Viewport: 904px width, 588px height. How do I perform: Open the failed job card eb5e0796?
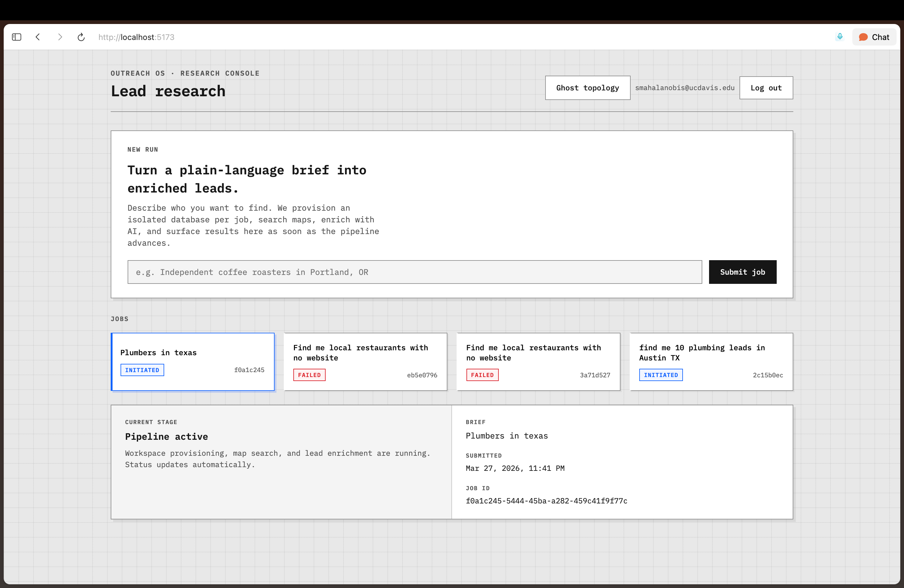(365, 361)
